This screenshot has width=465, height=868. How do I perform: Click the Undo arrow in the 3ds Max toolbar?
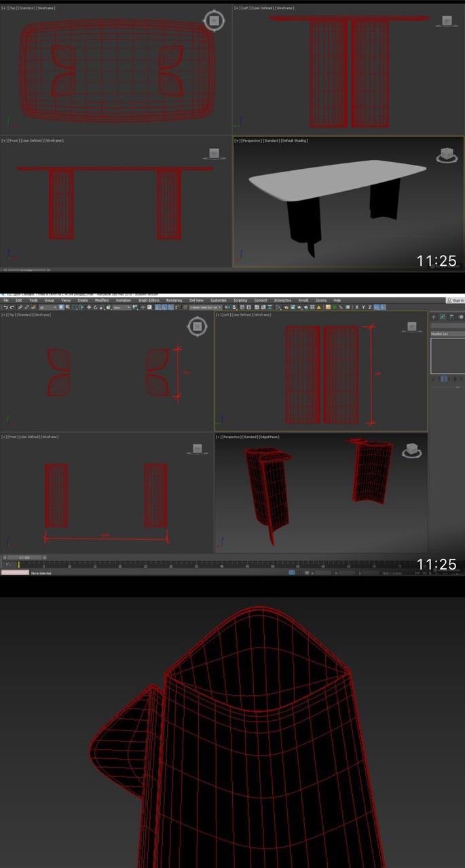coord(5,307)
